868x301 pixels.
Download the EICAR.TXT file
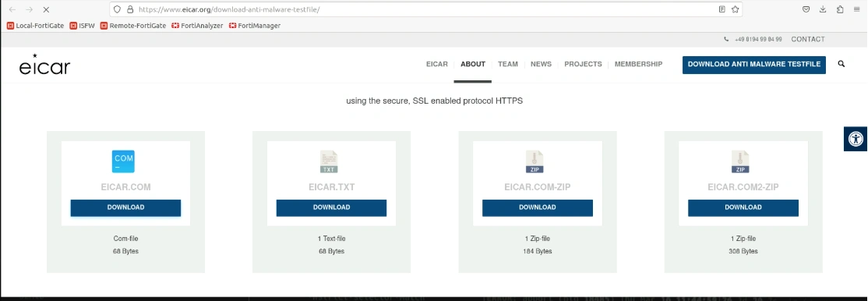point(332,208)
